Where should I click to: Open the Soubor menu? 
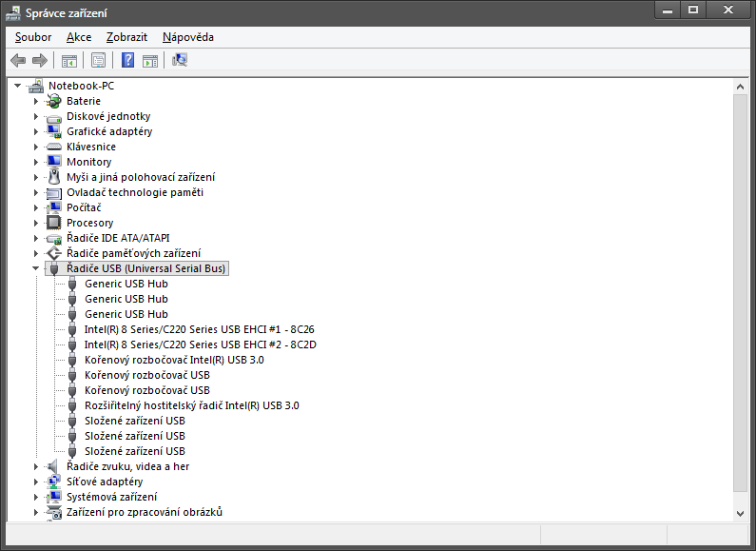tap(32, 37)
